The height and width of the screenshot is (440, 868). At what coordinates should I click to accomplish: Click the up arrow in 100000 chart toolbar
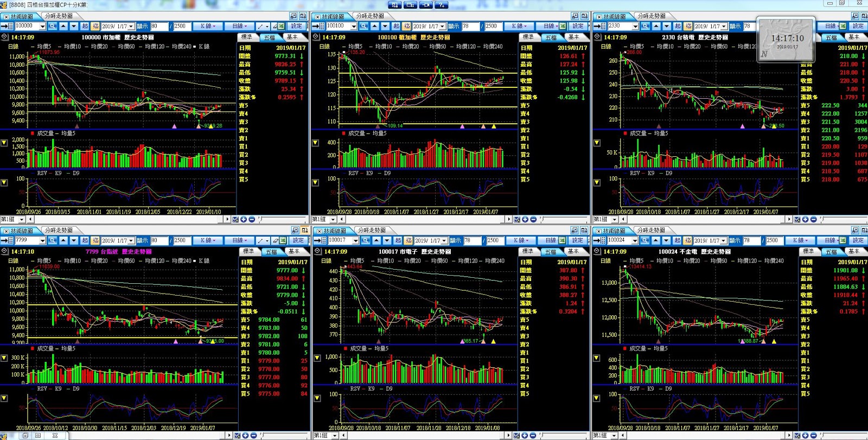tap(63, 26)
